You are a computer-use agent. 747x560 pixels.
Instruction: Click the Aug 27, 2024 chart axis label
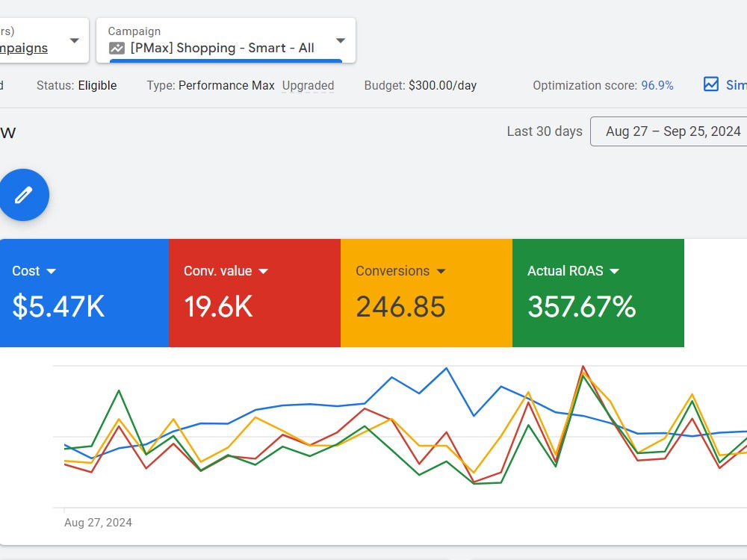[x=98, y=523]
